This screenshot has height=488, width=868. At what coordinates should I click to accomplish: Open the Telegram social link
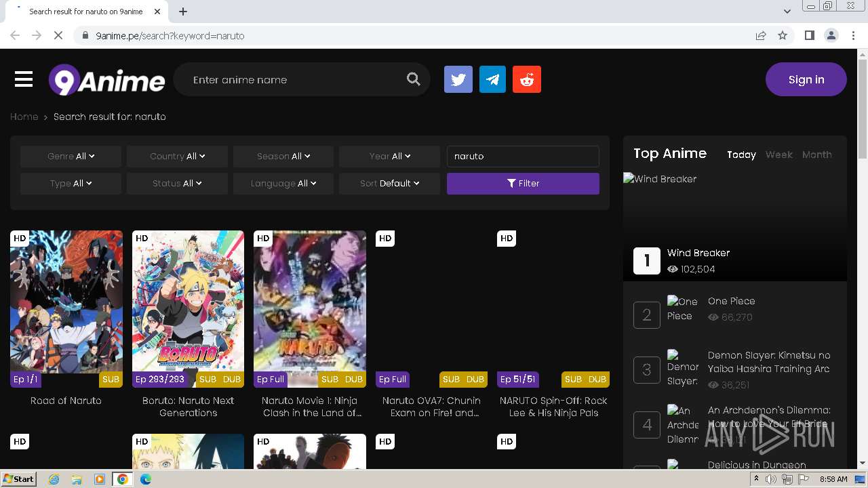492,79
